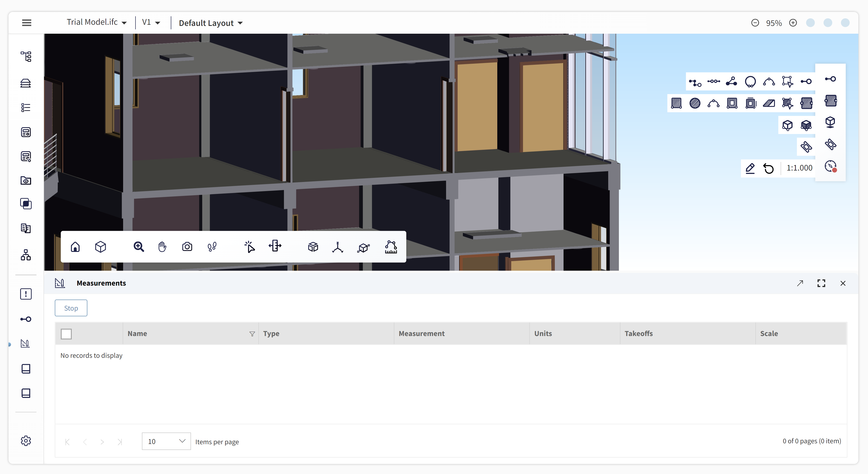Activate the select cursor tool
The height and width of the screenshot is (474, 868).
249,247
